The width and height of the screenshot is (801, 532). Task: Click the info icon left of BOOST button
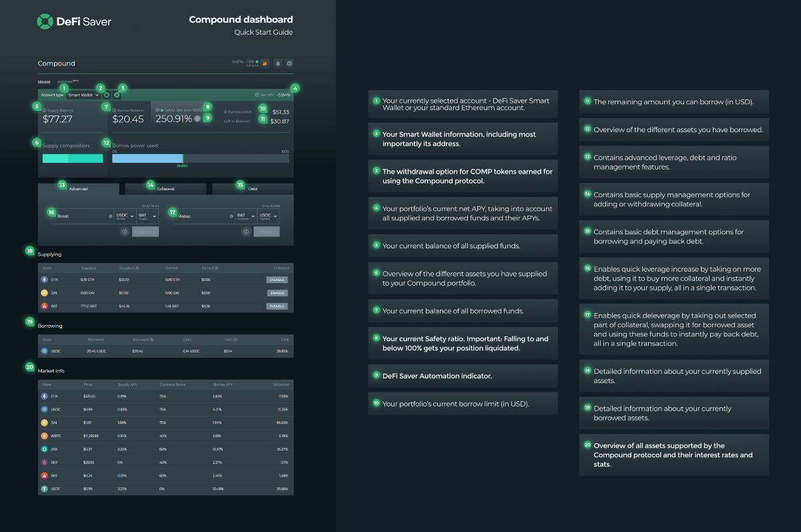click(124, 232)
